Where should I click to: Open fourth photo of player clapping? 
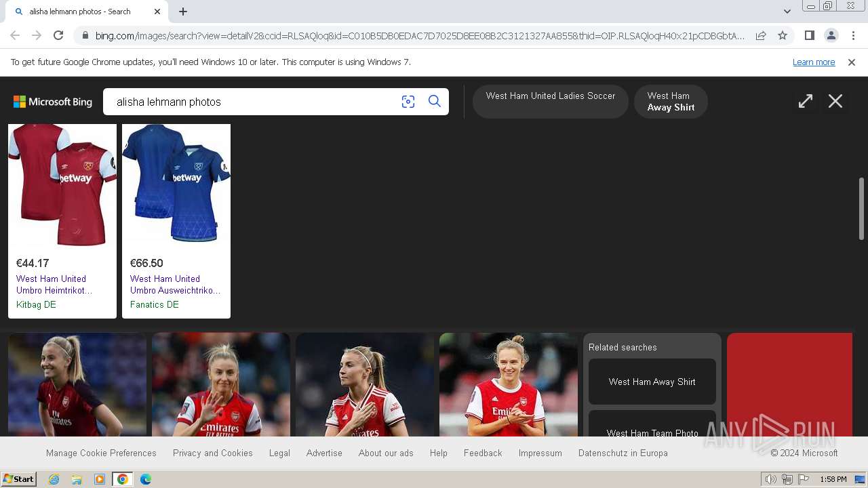509,384
